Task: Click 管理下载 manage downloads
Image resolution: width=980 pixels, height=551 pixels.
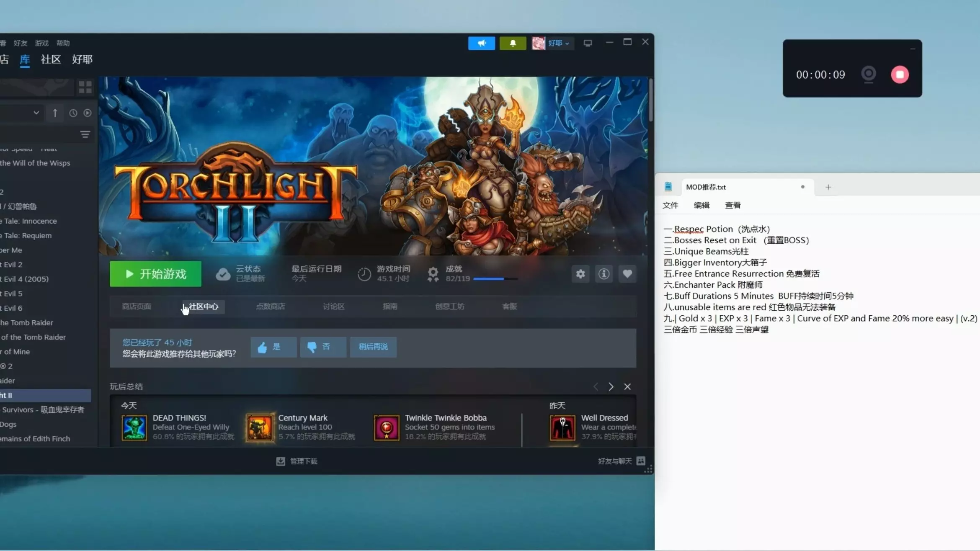Action: pyautogui.click(x=304, y=461)
